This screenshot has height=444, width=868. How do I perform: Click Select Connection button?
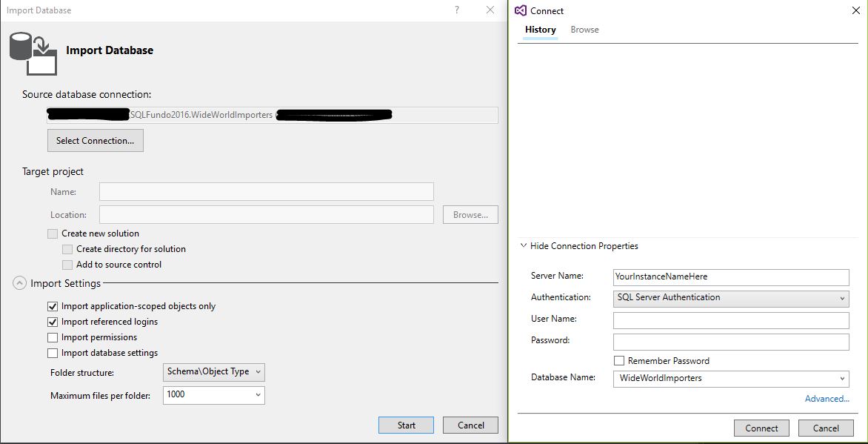pos(96,141)
